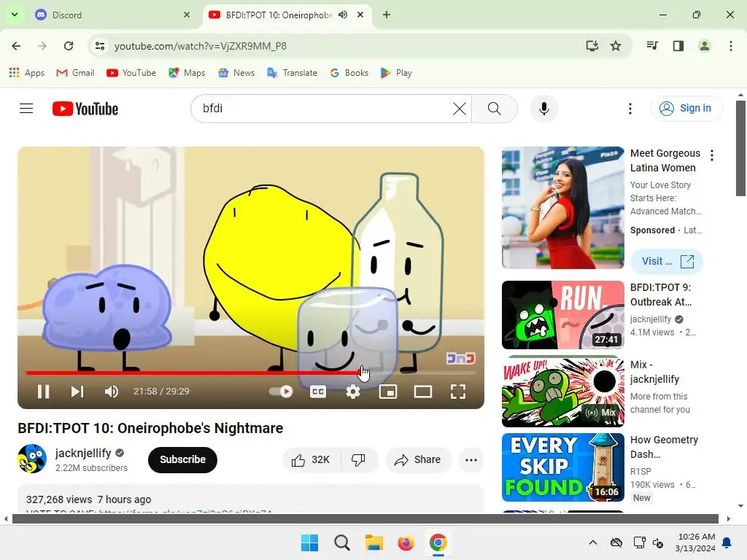Open Play bookmark

pos(396,73)
